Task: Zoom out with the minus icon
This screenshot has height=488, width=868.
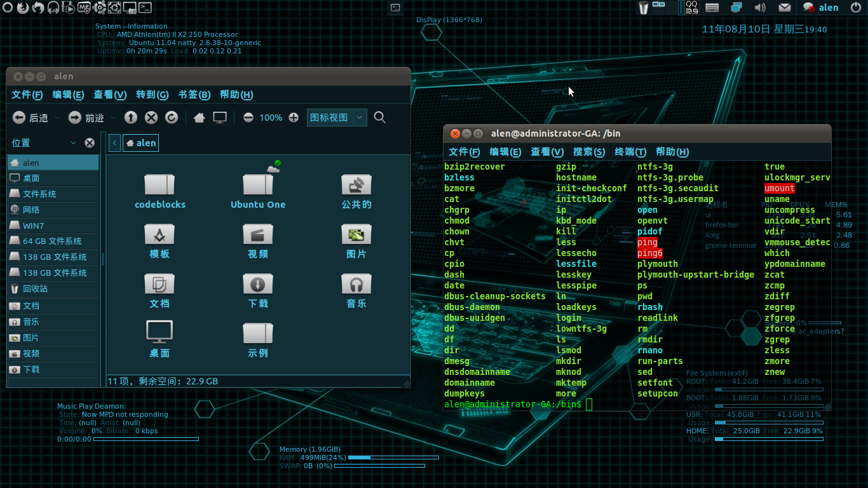Action: (x=248, y=118)
